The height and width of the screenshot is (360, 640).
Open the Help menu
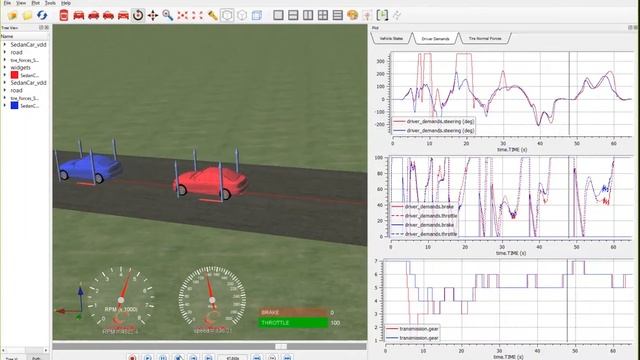[x=66, y=3]
